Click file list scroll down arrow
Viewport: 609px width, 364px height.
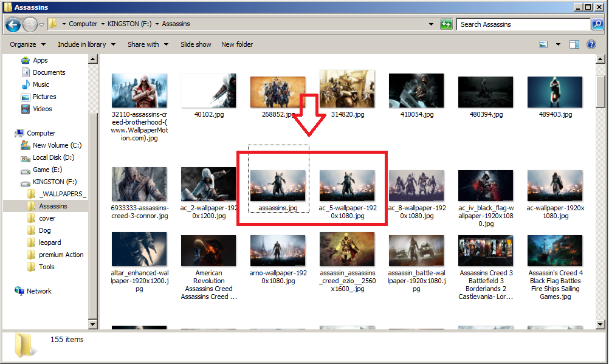(600, 324)
